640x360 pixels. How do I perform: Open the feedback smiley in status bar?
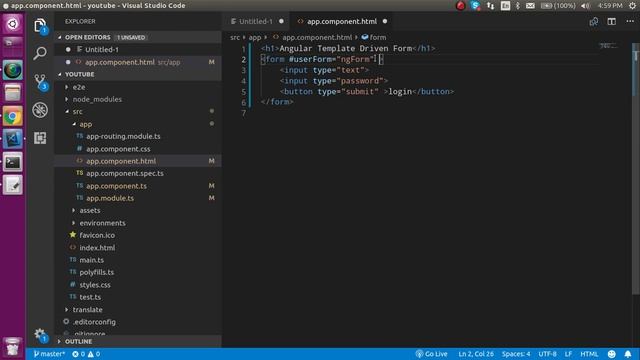coord(611,354)
